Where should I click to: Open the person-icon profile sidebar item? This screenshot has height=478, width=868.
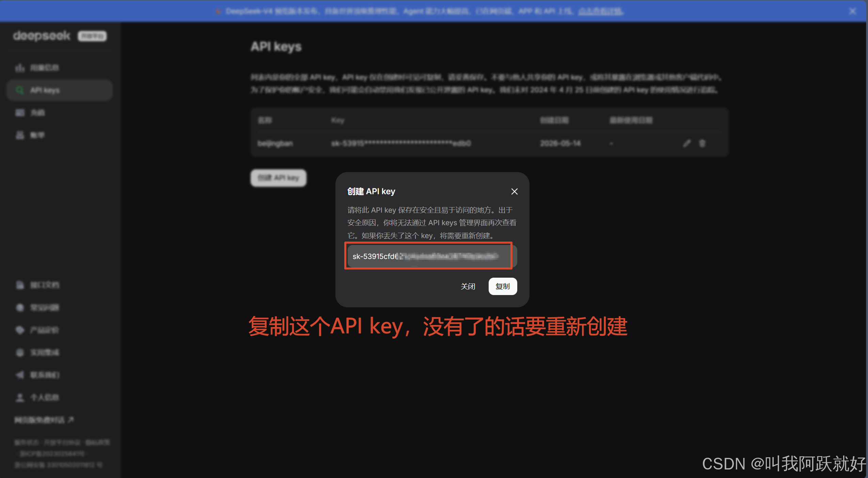point(60,397)
